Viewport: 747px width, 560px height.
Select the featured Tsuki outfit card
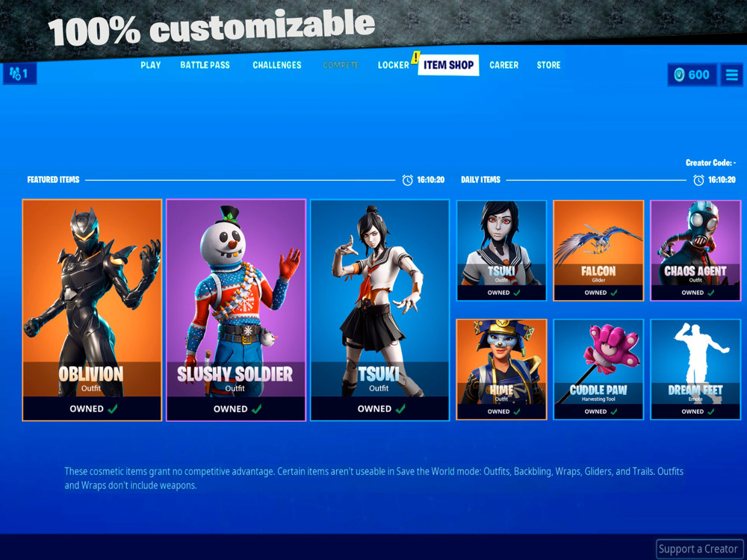coord(379,310)
